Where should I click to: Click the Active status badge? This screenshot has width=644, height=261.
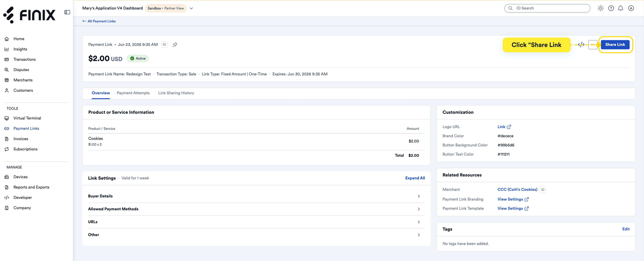click(x=138, y=59)
